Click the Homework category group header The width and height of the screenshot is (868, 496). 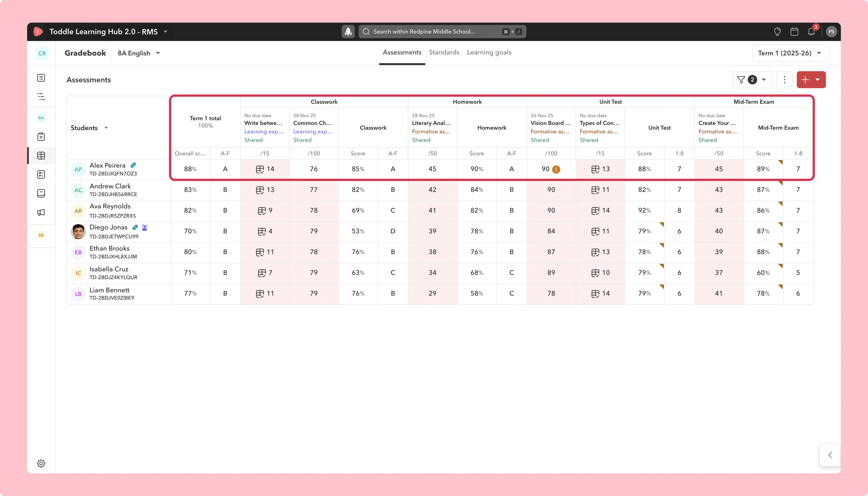point(467,102)
